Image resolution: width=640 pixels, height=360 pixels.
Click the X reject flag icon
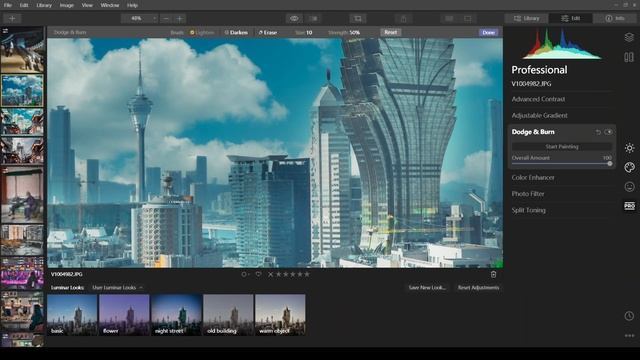pyautogui.click(x=270, y=274)
